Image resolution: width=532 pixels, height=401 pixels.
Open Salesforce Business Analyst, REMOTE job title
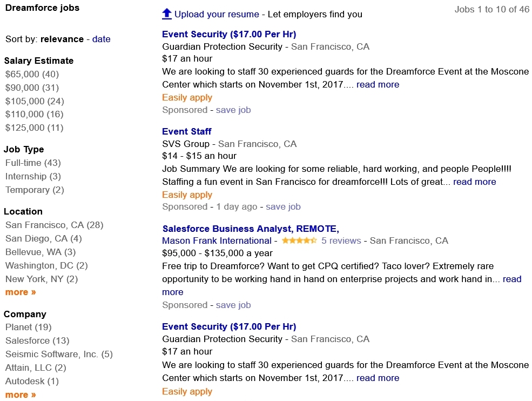pos(251,229)
